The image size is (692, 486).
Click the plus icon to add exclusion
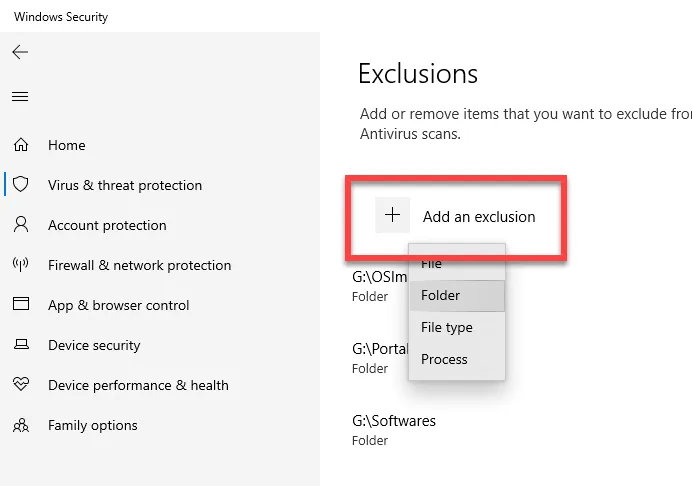click(392, 215)
